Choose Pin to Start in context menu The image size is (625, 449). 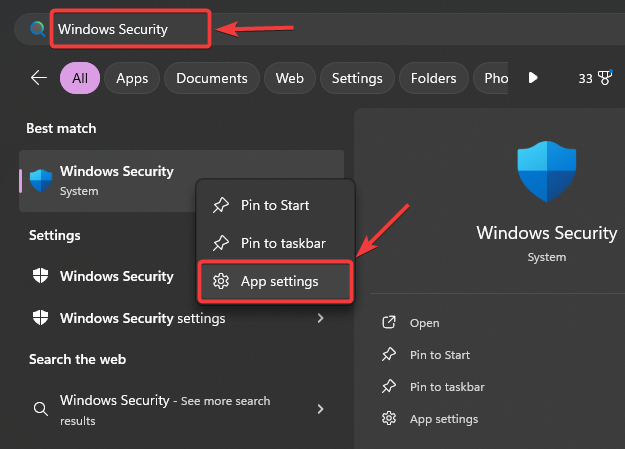pos(275,205)
